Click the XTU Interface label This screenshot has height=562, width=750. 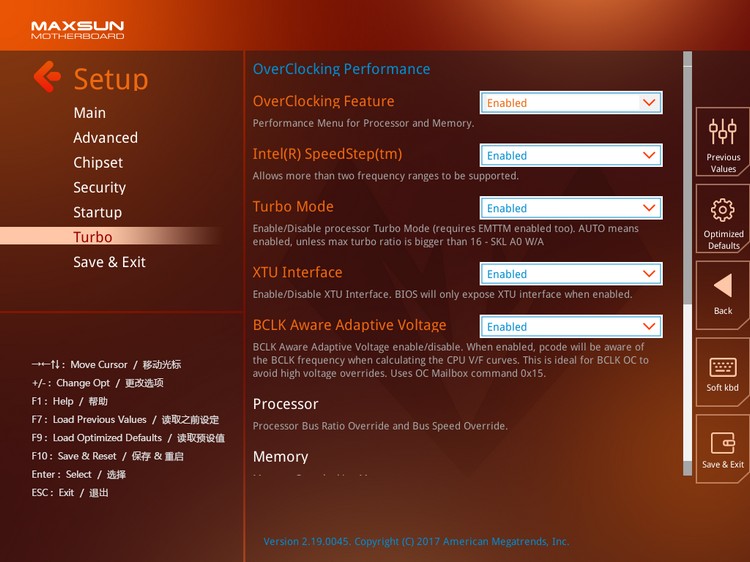click(x=297, y=273)
